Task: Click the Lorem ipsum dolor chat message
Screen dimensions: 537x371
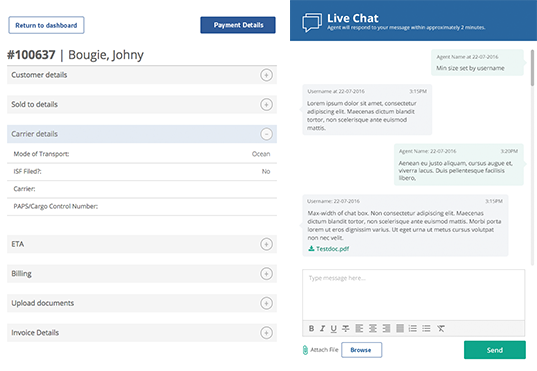Action: 367,110
